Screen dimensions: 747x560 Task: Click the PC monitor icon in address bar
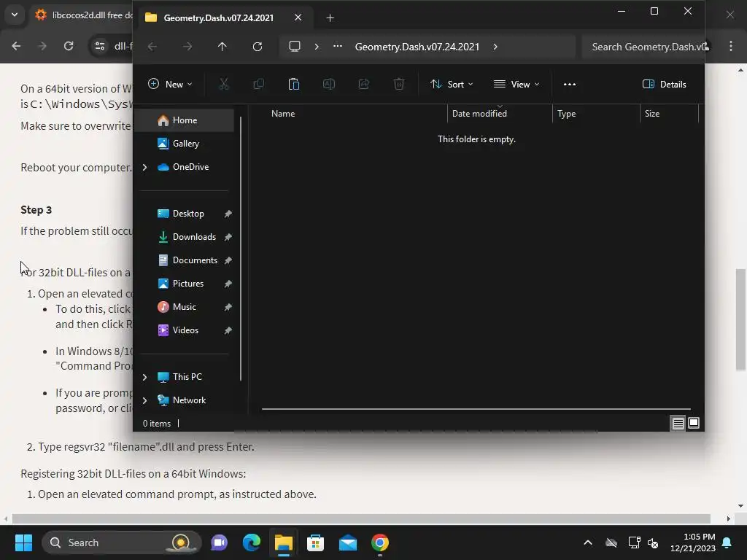(295, 46)
